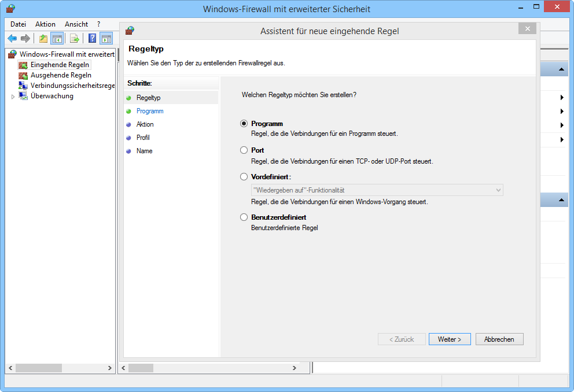Collapse the lower section arrow in the actions pane
The image size is (574, 392).
(561, 200)
